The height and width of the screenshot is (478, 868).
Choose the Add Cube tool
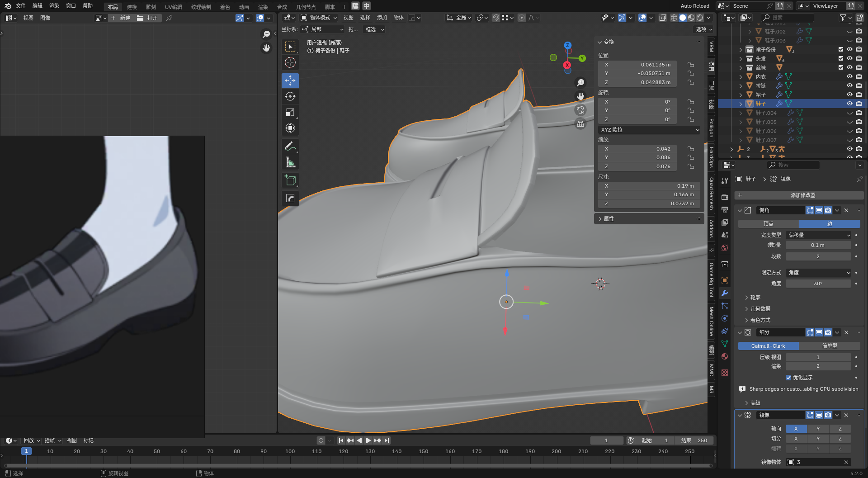tap(290, 180)
